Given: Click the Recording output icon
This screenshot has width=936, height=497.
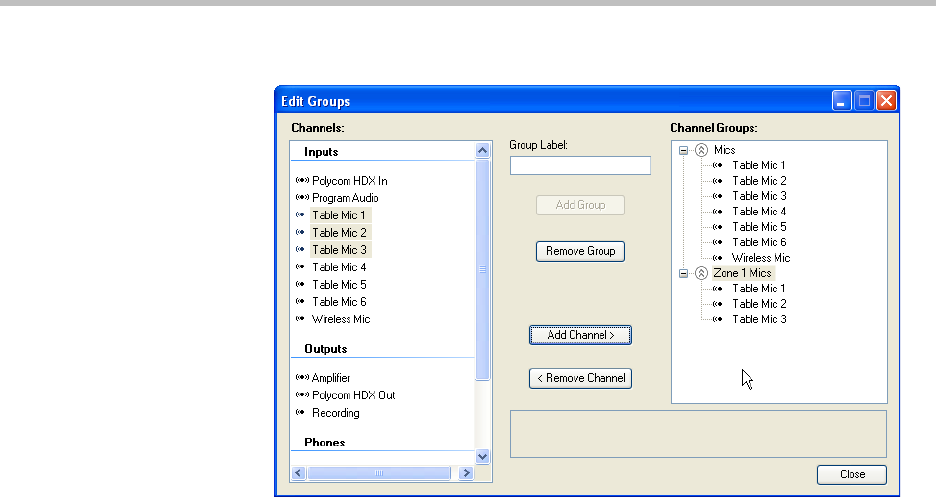Looking at the screenshot, I should tap(301, 413).
